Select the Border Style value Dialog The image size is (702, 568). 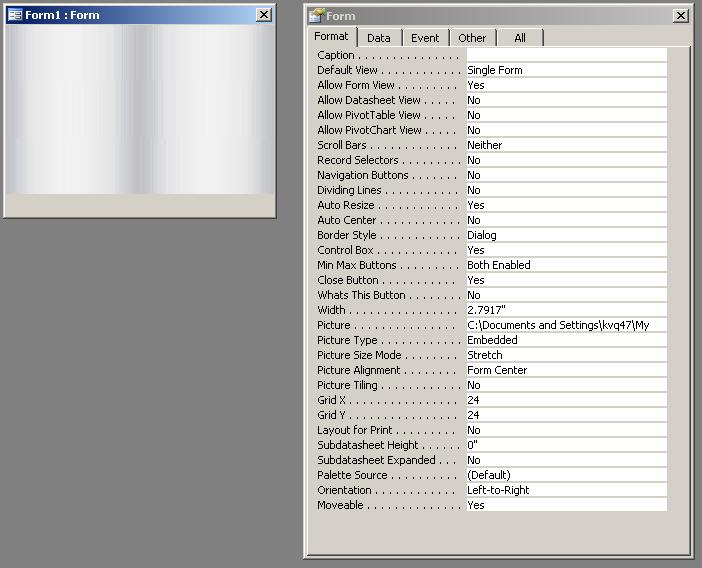click(566, 235)
